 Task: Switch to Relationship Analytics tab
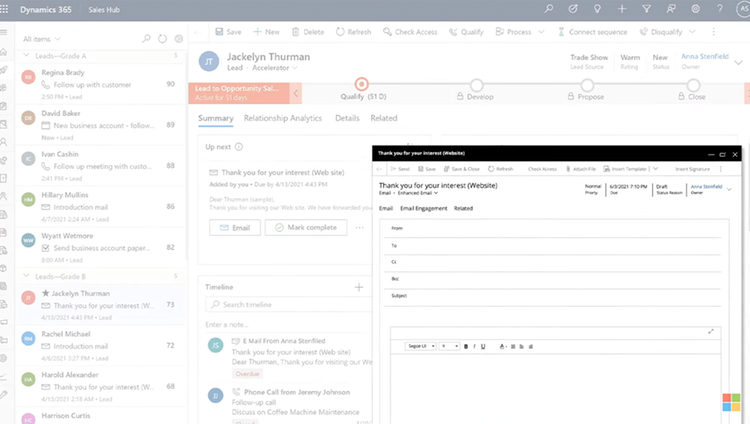tap(283, 118)
